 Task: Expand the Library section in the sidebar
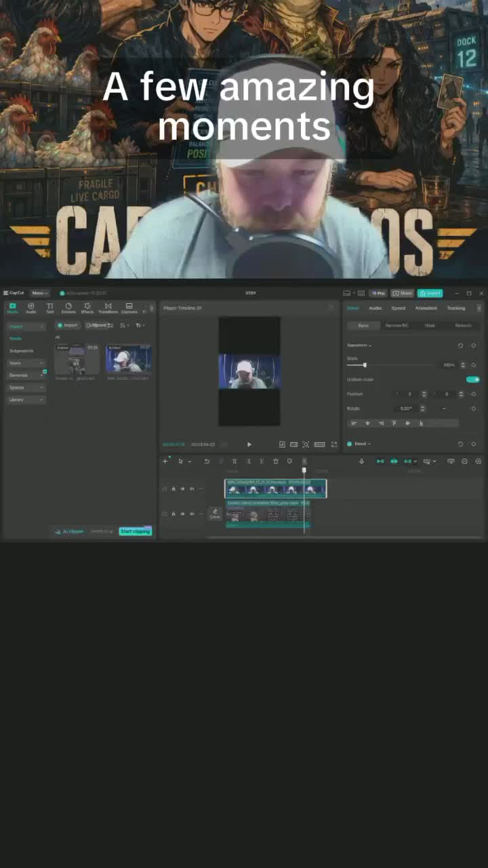26,399
